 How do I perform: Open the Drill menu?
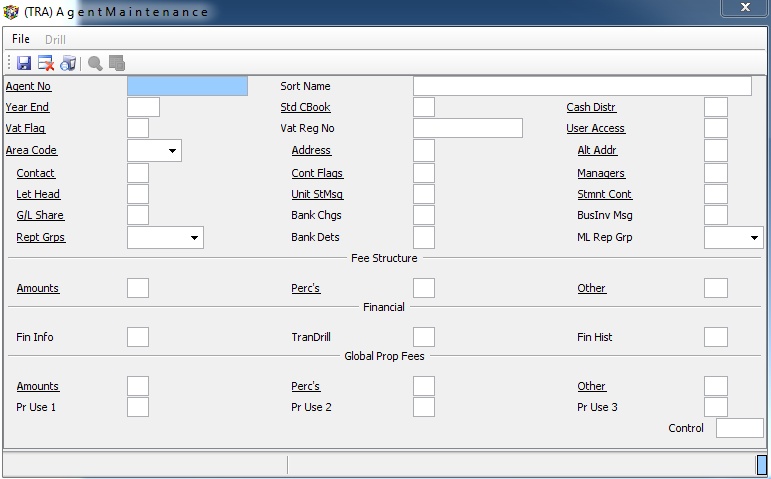pyautogui.click(x=55, y=39)
